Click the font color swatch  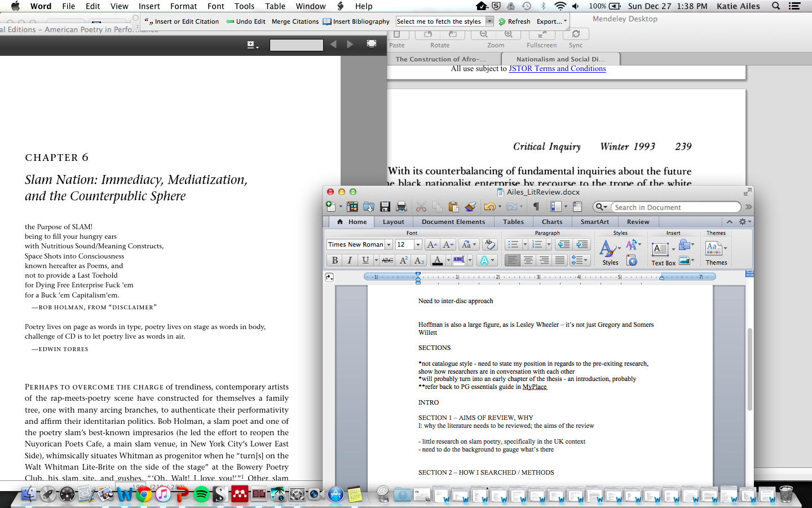pos(438,260)
